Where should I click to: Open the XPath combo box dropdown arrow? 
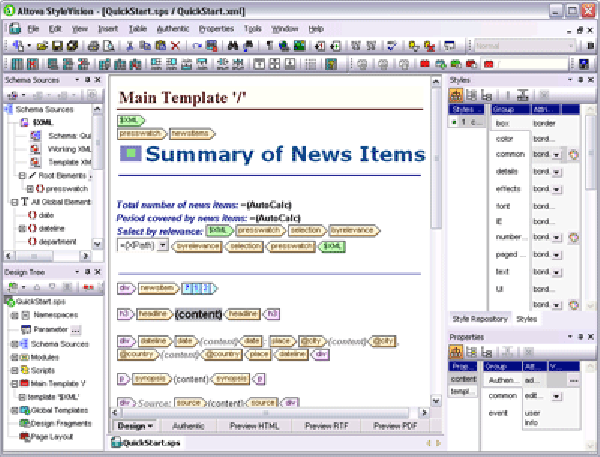coord(163,245)
